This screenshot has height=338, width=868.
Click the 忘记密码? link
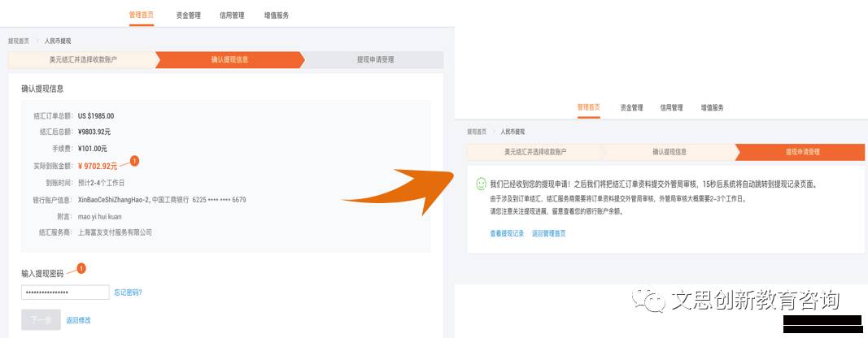128,292
